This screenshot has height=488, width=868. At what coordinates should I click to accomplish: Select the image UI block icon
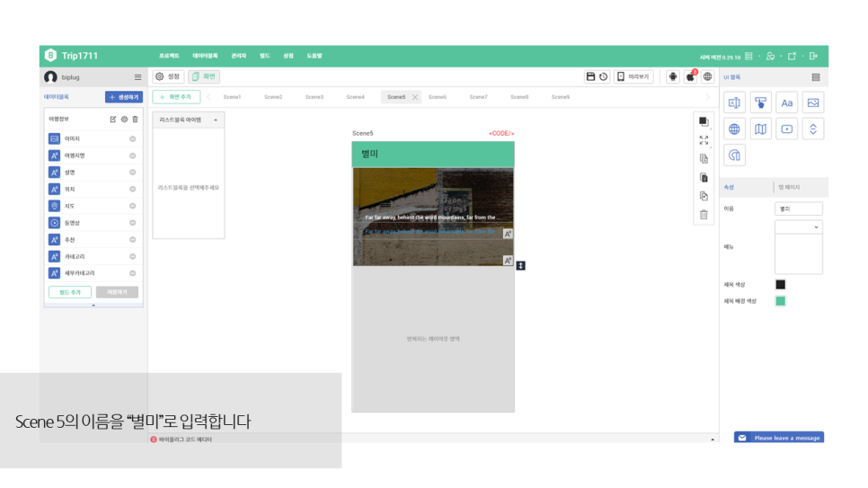(812, 102)
